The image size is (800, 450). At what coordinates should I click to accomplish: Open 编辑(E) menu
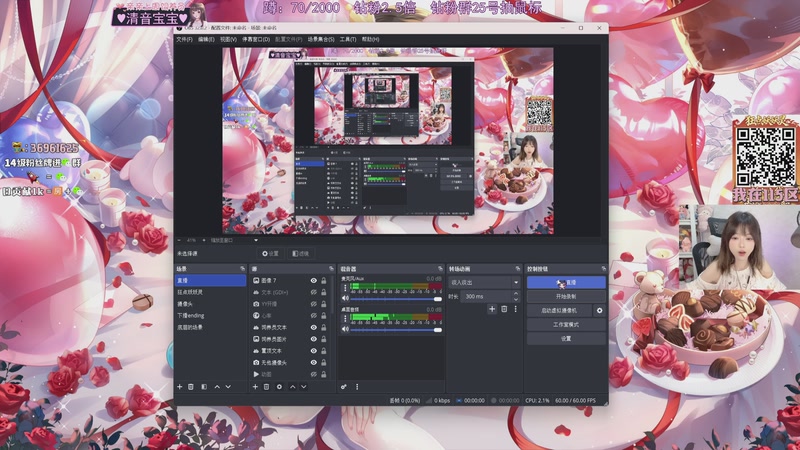click(206, 39)
